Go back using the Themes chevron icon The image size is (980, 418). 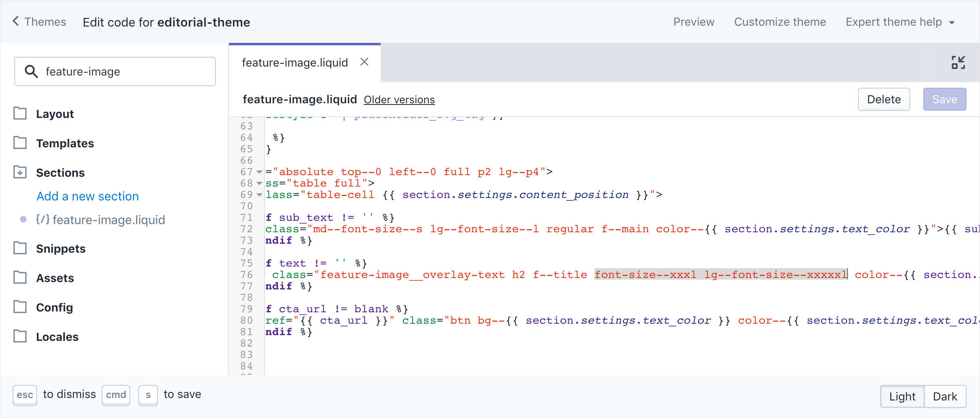(16, 22)
